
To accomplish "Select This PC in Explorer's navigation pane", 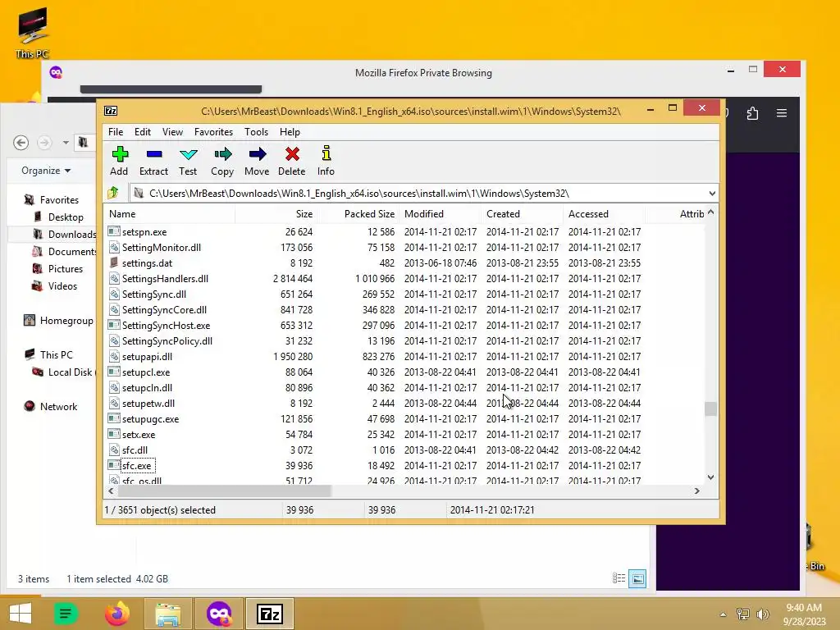I will click(56, 354).
